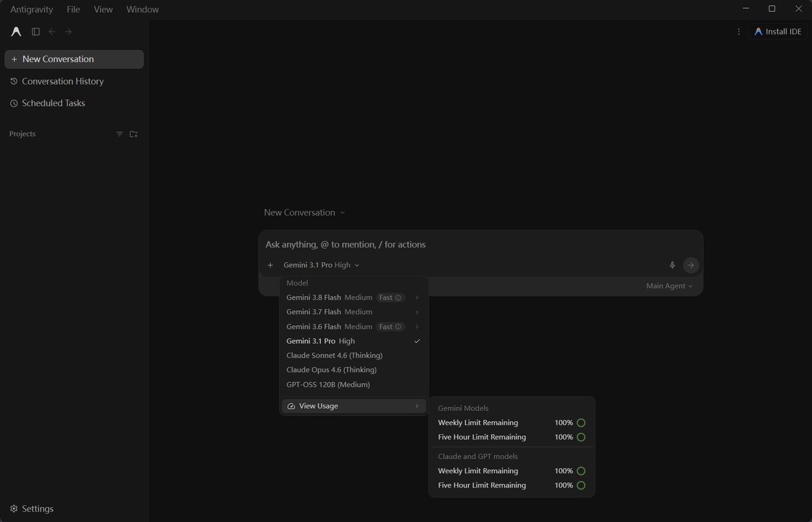Click the info icon beside Gemini 3.8 Flash Fast
Image resolution: width=812 pixels, height=522 pixels.
[x=398, y=298]
